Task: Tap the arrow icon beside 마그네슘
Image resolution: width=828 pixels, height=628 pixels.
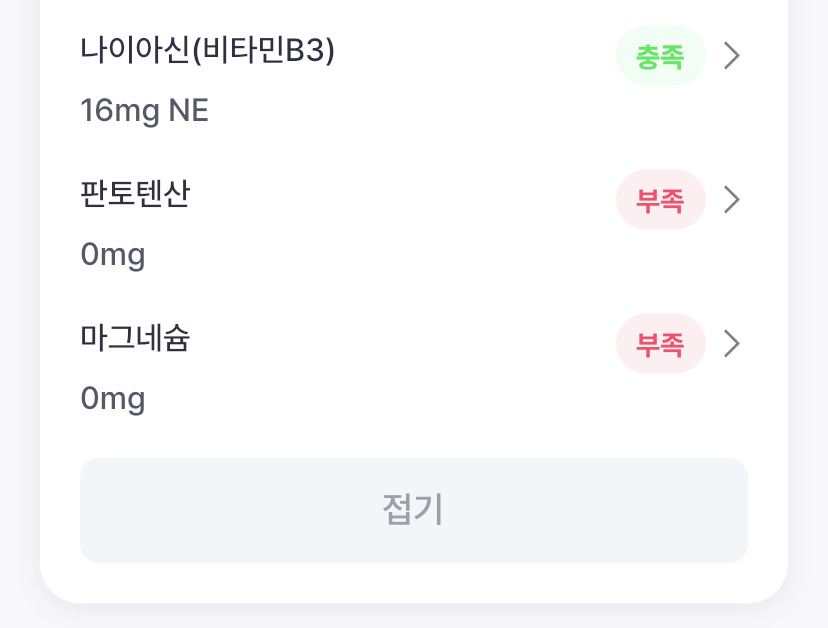Action: [x=731, y=344]
